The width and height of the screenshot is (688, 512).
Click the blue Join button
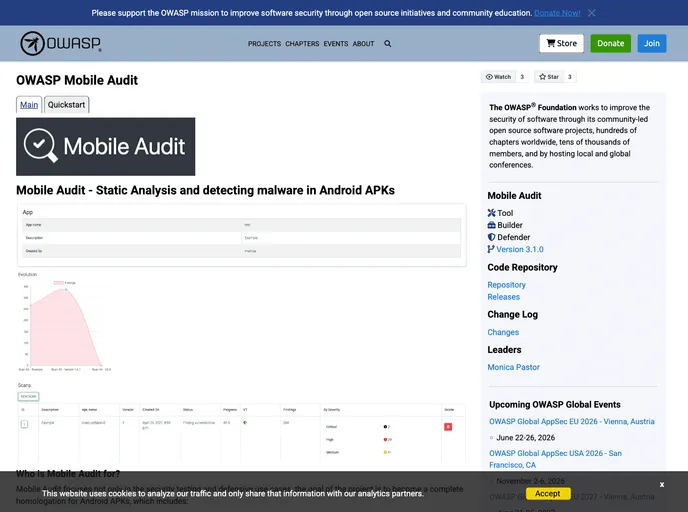[x=652, y=43]
